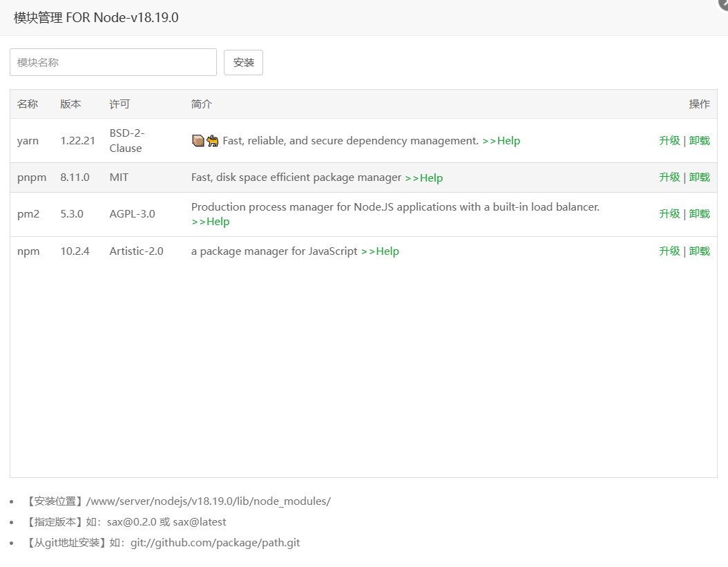Click the 安装 install button
The height and width of the screenshot is (567, 728).
click(243, 62)
